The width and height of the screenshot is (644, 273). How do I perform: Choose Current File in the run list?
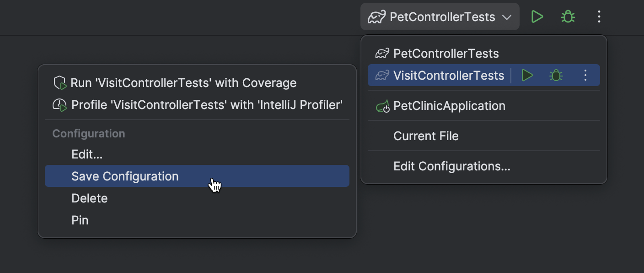tap(426, 136)
